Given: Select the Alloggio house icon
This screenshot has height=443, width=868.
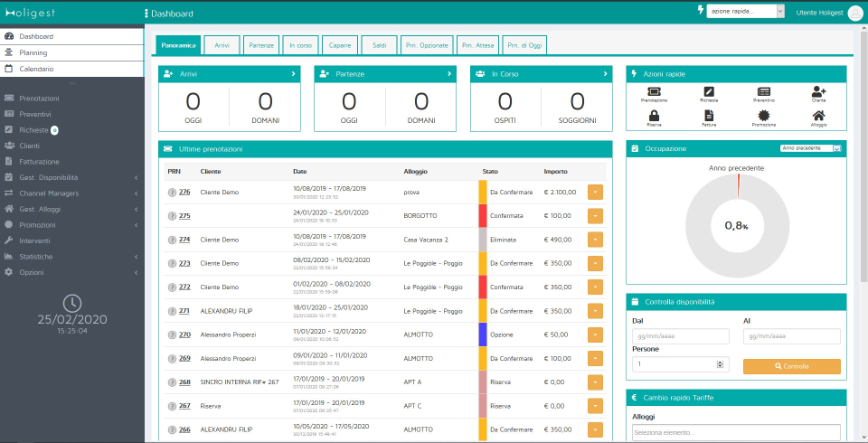Looking at the screenshot, I should [819, 116].
